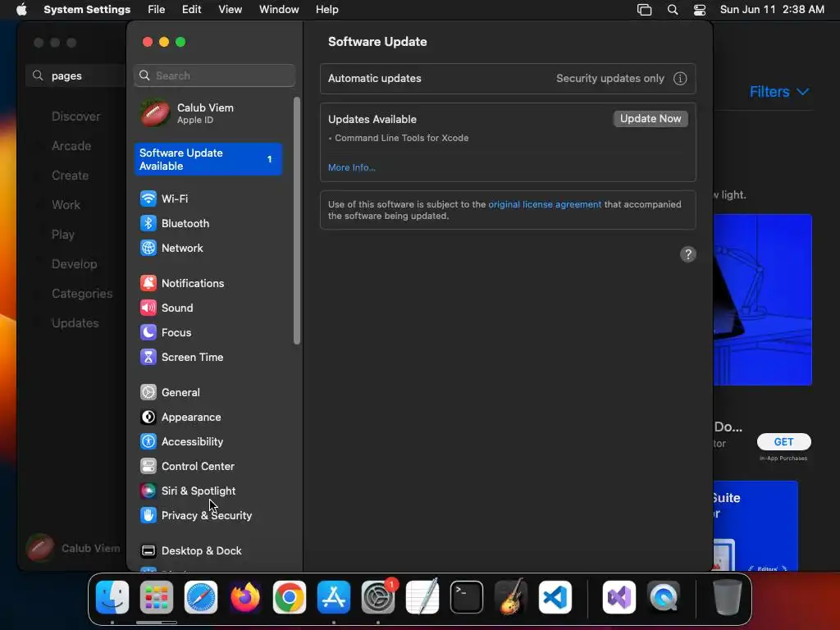The image size is (840, 630).
Task: Select Software Update Available sidebar item
Action: point(208,160)
